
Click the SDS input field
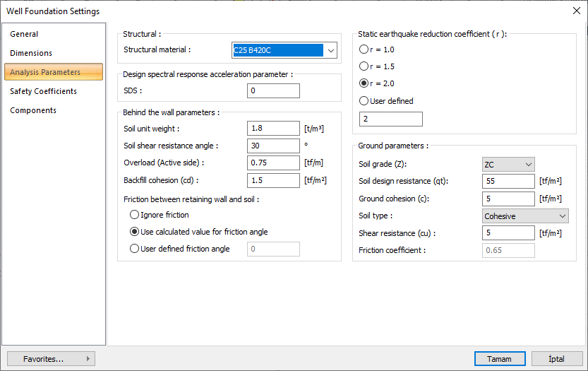273,91
